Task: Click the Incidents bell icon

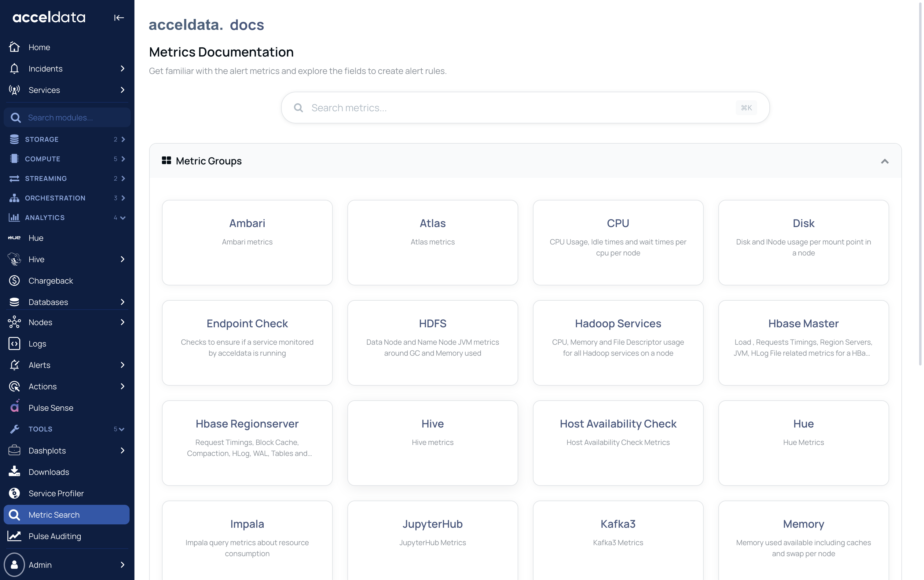Action: 15,68
